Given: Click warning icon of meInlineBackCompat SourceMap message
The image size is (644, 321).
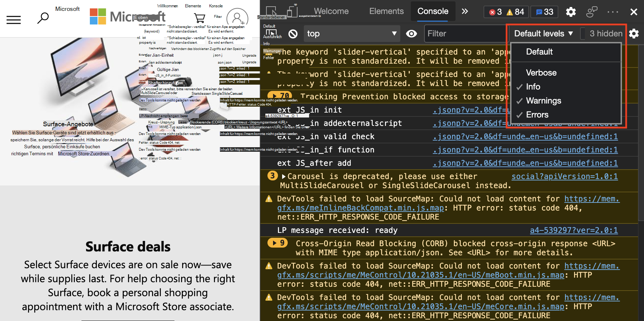Looking at the screenshot, I should click(x=269, y=199).
